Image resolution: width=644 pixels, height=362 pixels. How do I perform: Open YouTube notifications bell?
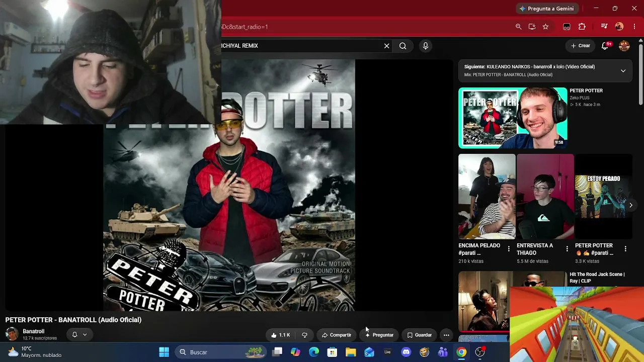605,46
